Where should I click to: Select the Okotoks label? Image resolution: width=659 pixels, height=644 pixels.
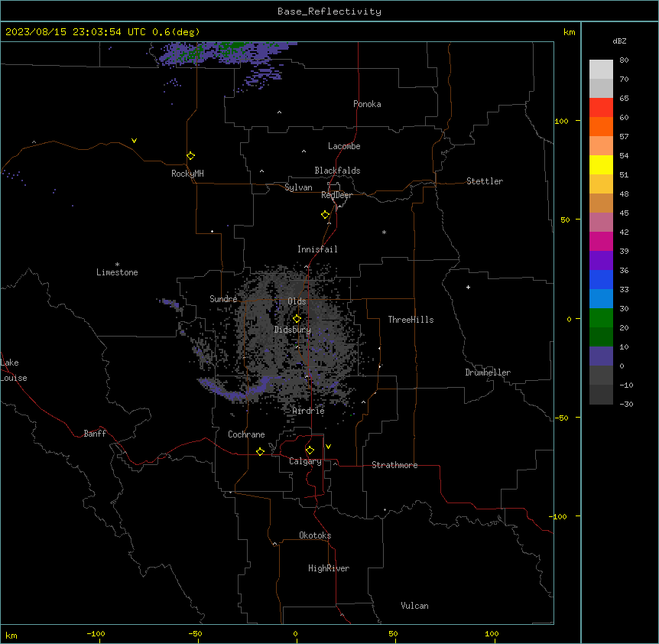coord(315,535)
